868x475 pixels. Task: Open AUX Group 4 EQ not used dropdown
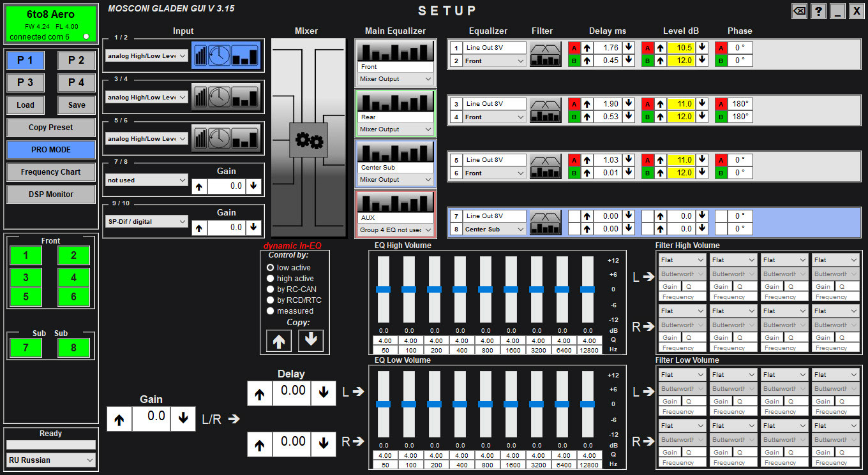pos(395,230)
